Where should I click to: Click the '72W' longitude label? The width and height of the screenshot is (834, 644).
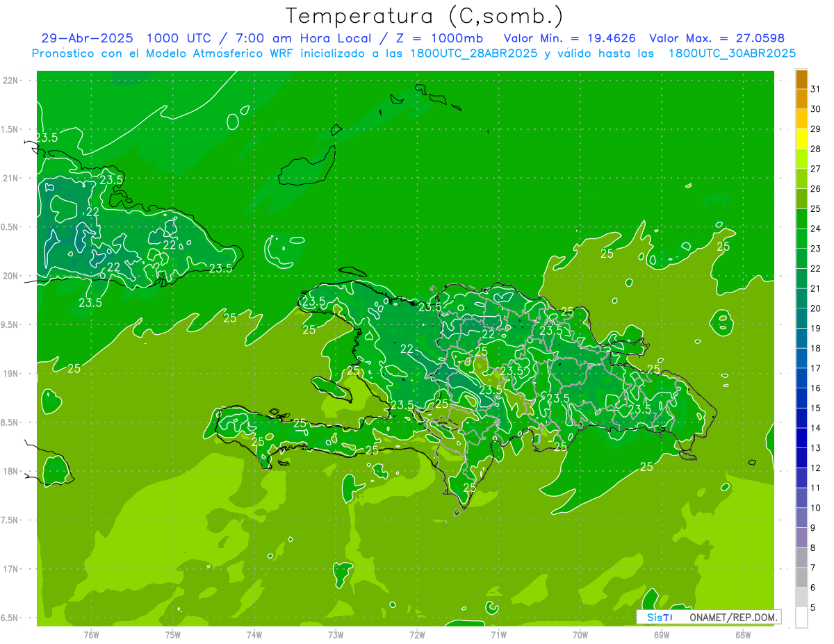pyautogui.click(x=417, y=635)
